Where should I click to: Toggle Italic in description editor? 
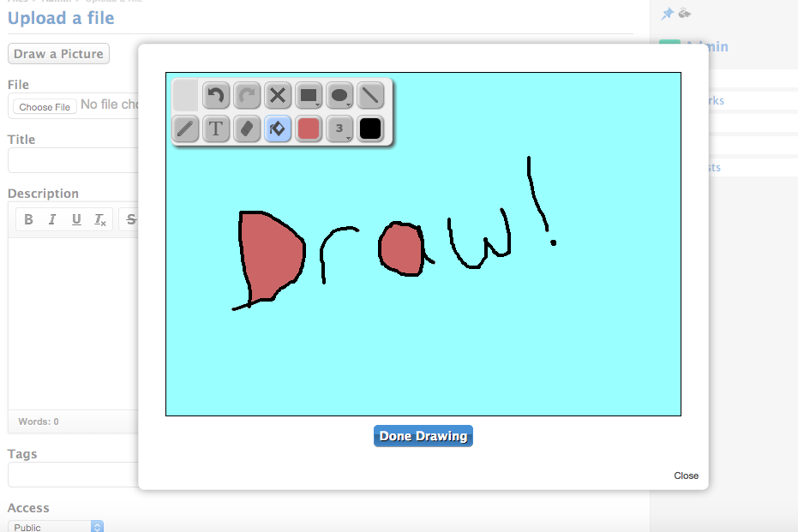click(52, 219)
